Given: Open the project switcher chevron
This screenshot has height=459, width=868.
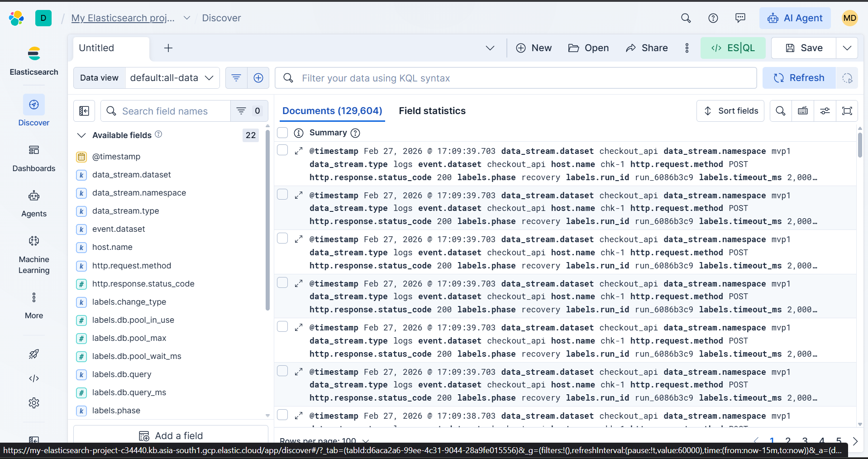Looking at the screenshot, I should [186, 18].
